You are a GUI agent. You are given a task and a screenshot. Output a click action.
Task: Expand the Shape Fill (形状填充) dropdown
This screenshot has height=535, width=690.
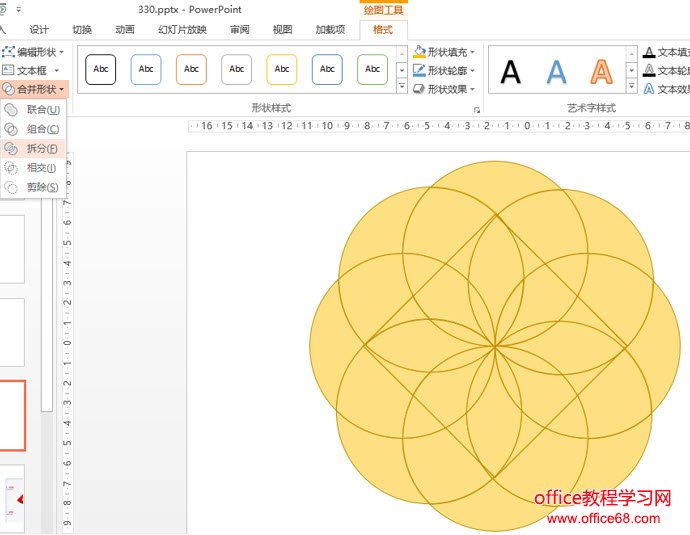coord(444,52)
